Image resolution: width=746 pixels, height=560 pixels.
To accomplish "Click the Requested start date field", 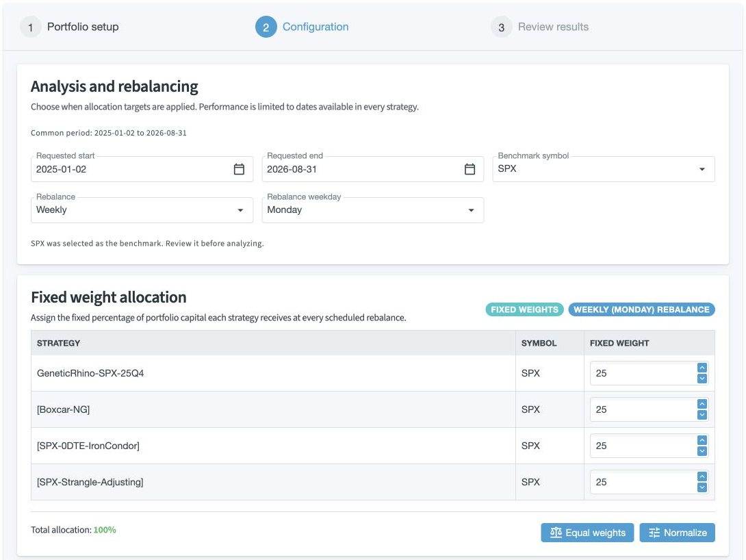I will coord(142,169).
